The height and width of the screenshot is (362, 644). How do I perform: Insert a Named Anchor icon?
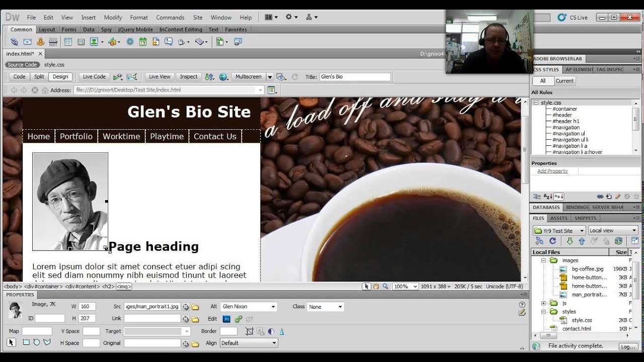[x=41, y=42]
